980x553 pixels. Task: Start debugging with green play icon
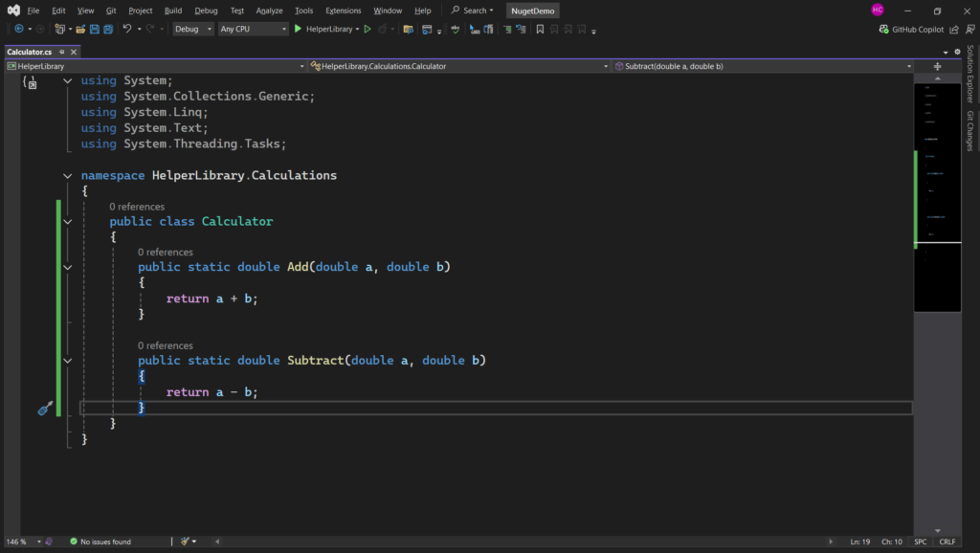coord(299,29)
